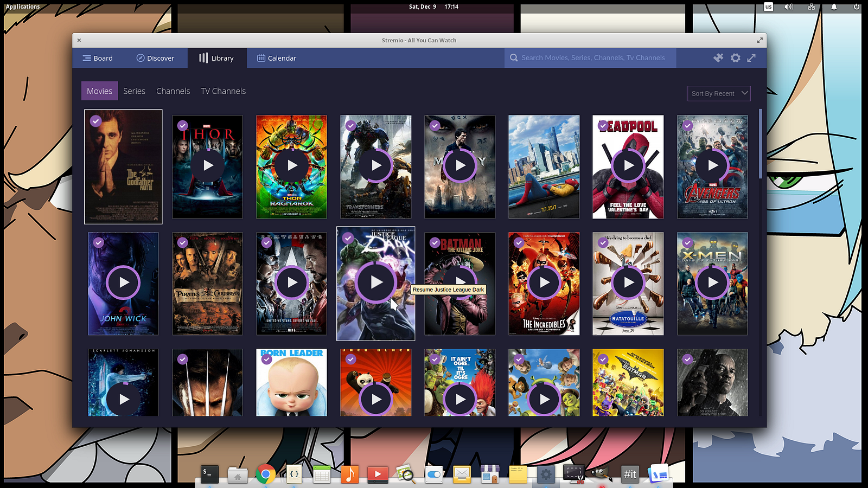This screenshot has width=868, height=488.
Task: Open the Pirates of the Caribbean poster
Action: [208, 284]
